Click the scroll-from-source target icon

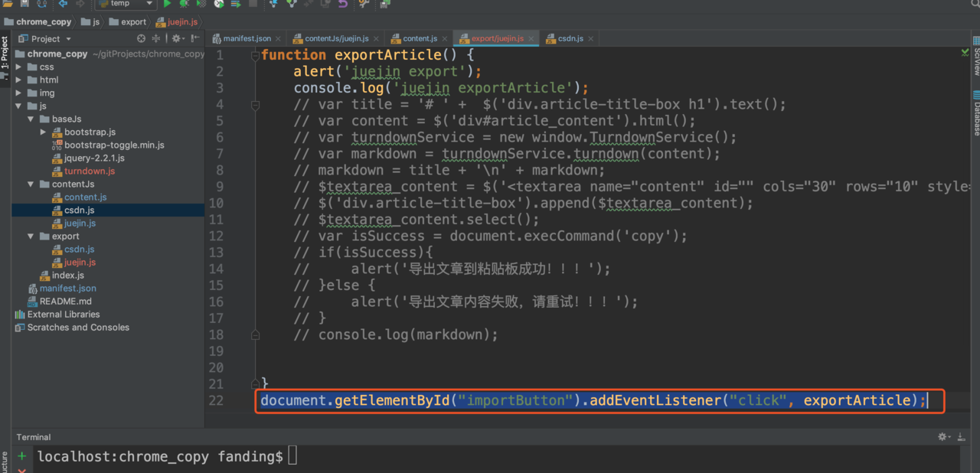(141, 38)
